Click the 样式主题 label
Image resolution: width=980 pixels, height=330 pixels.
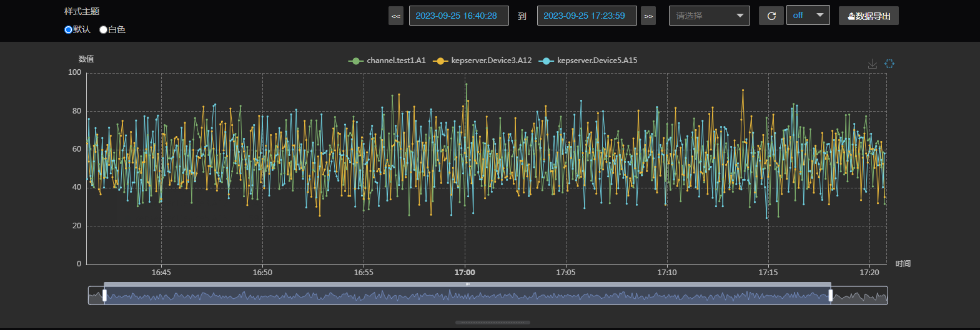pos(82,11)
